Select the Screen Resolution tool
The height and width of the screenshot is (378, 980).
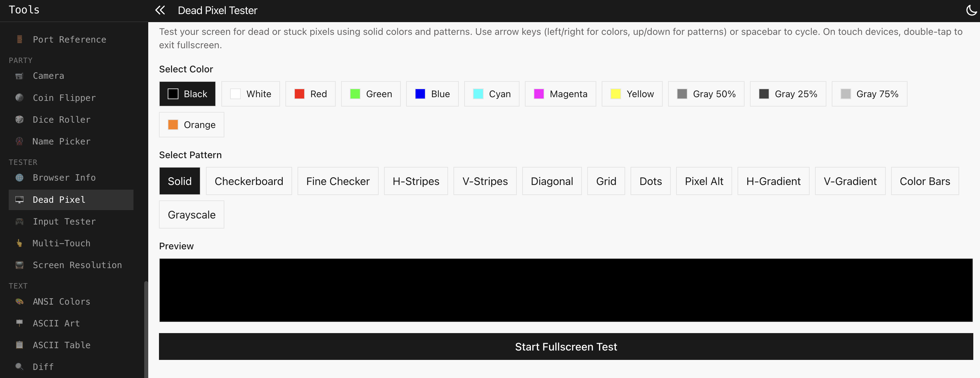[x=77, y=265]
